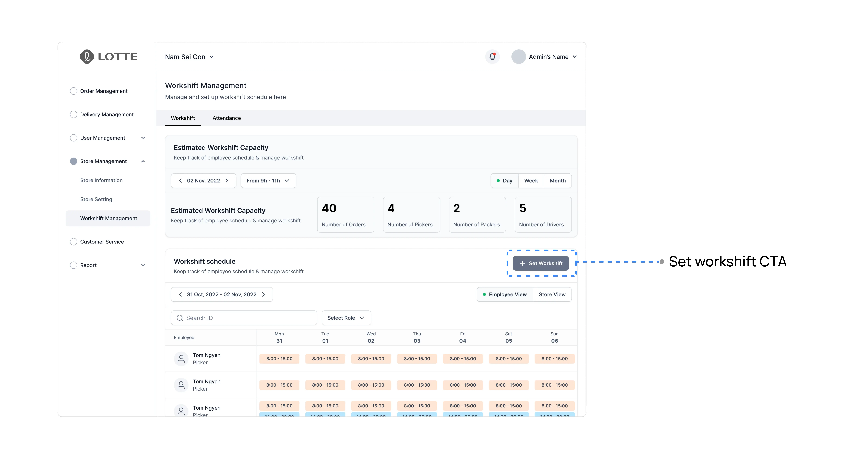Open Order Management
The height and width of the screenshot is (459, 868).
pos(104,91)
